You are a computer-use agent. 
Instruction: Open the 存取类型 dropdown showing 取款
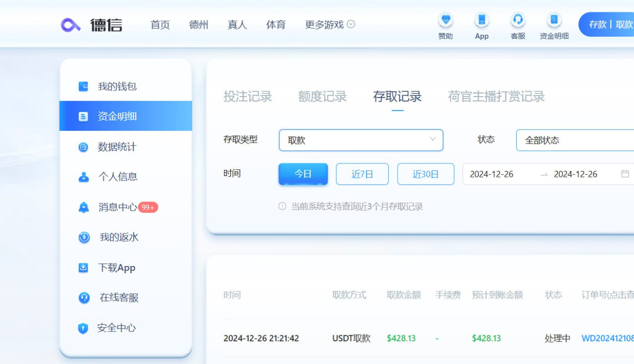click(x=361, y=140)
